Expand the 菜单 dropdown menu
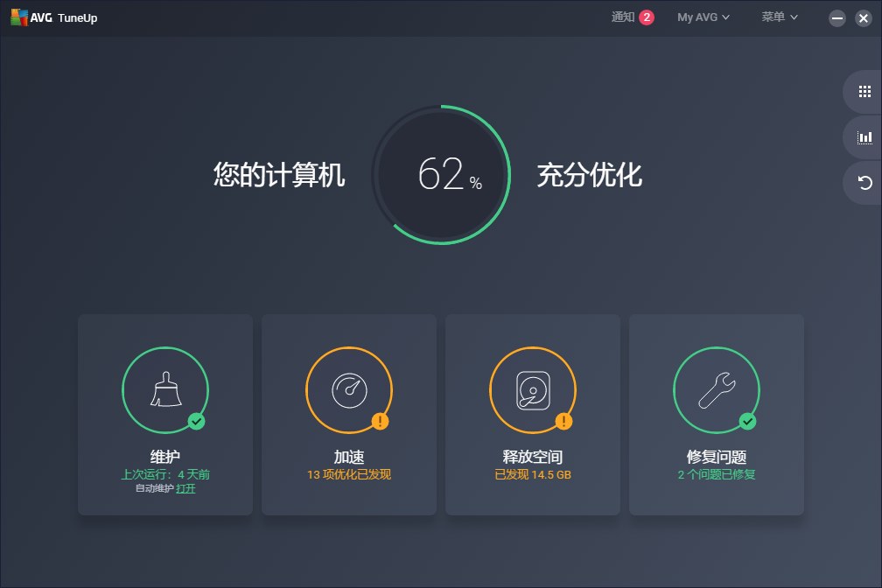This screenshot has width=882, height=588. (779, 17)
